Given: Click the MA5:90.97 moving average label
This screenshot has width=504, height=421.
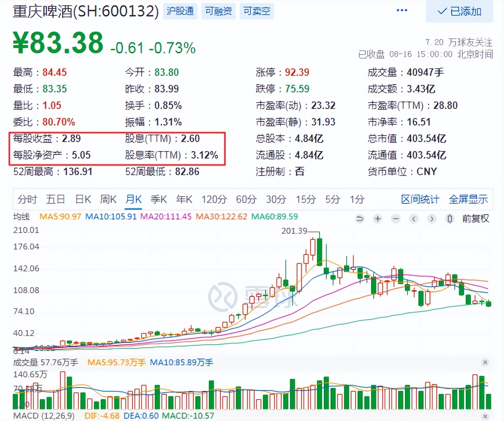Looking at the screenshot, I should [x=60, y=217].
